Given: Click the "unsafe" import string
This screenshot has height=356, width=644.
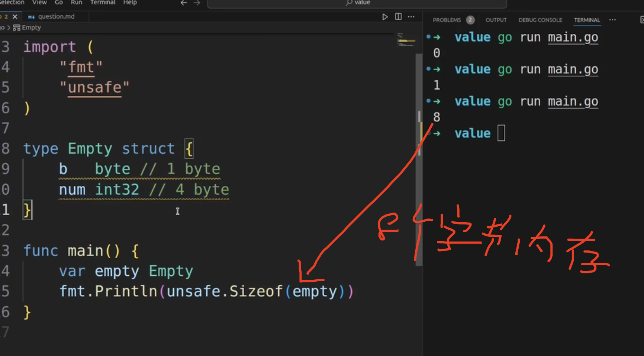Looking at the screenshot, I should pos(94,88).
